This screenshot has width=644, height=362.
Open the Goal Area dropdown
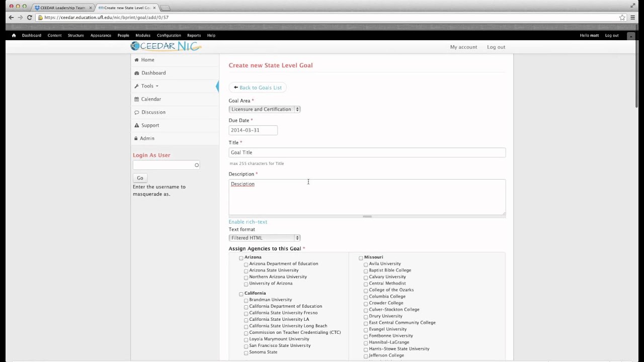[265, 109]
